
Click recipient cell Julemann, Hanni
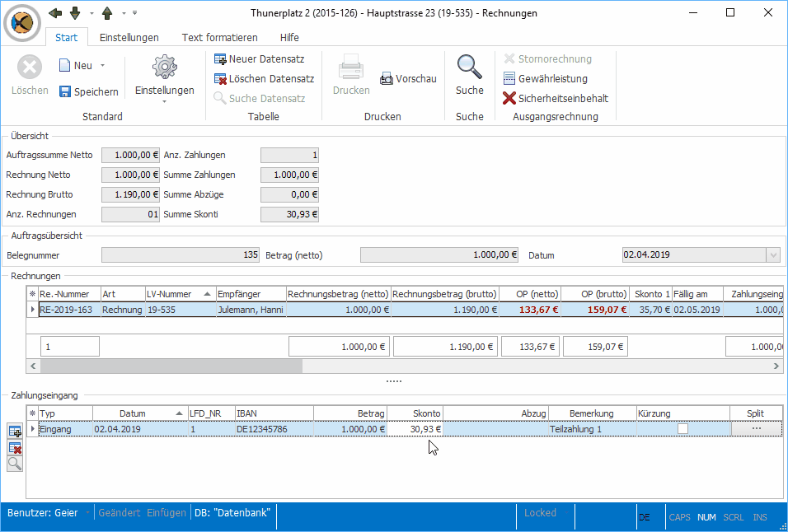pyautogui.click(x=251, y=310)
